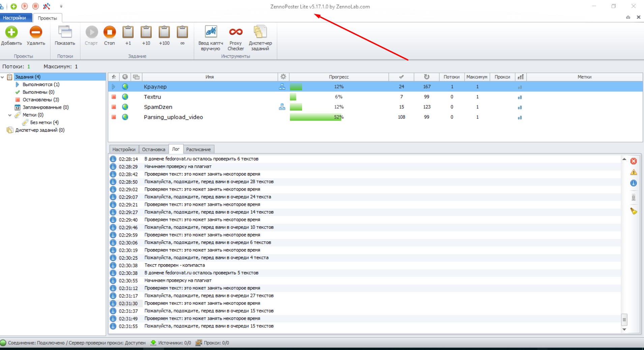This screenshot has height=350, width=644.
Task: Open the Остановка tab
Action: (x=153, y=149)
